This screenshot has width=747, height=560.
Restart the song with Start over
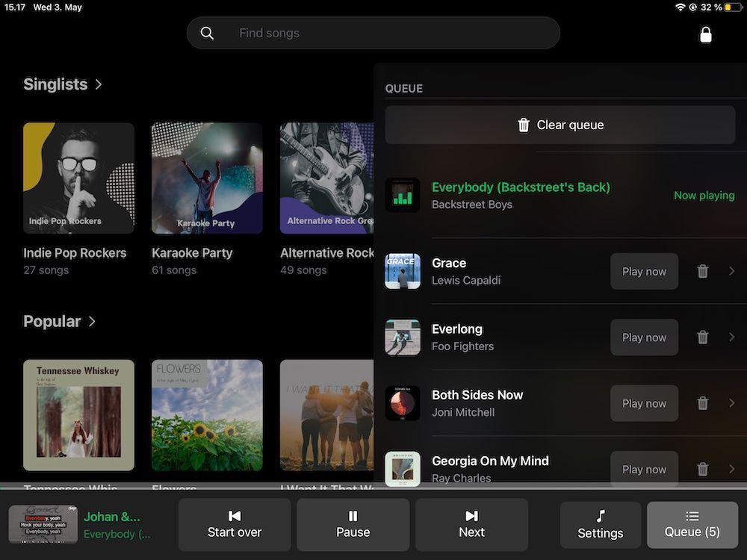click(235, 525)
